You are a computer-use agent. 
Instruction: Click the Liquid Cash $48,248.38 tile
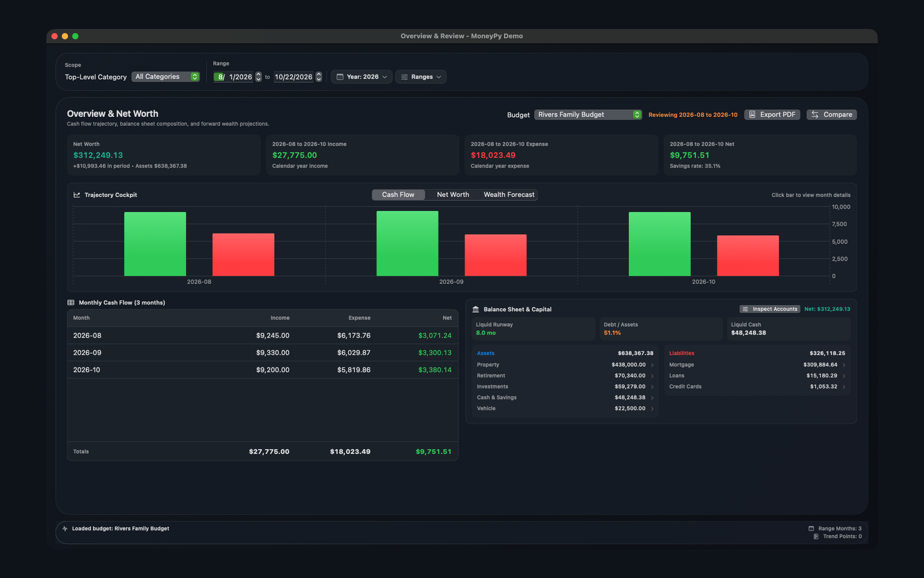[x=789, y=329]
